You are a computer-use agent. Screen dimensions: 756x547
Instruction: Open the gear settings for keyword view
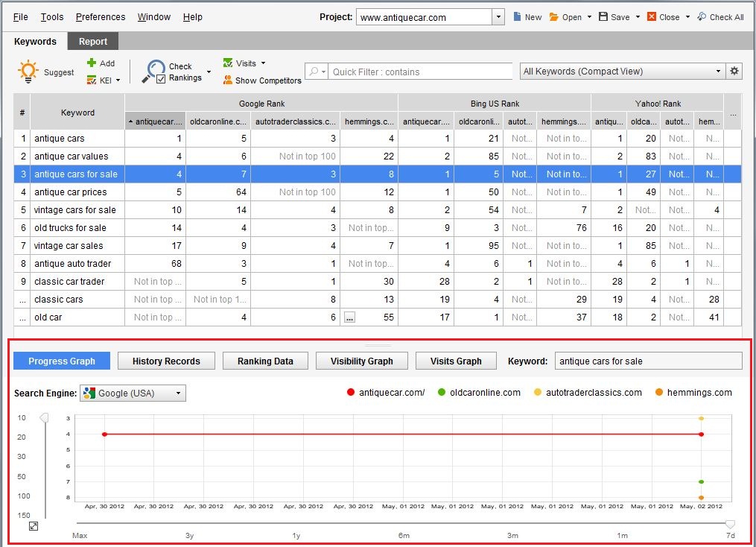coord(734,71)
